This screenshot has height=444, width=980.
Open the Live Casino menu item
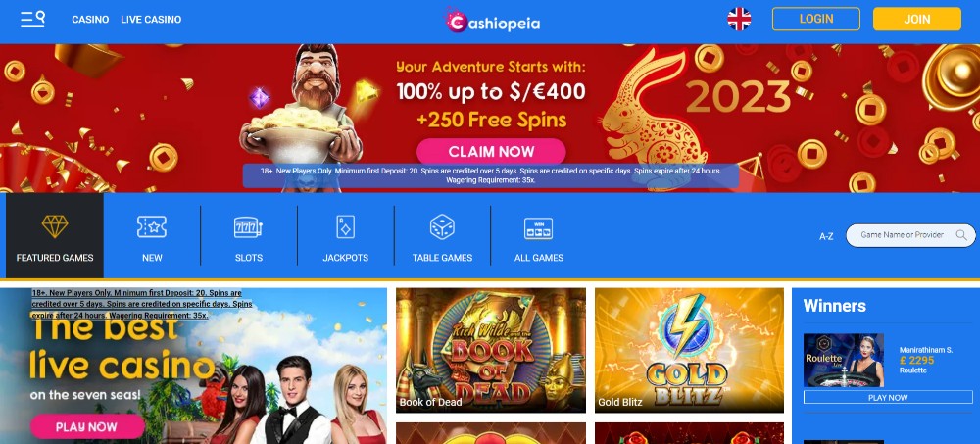point(151,20)
